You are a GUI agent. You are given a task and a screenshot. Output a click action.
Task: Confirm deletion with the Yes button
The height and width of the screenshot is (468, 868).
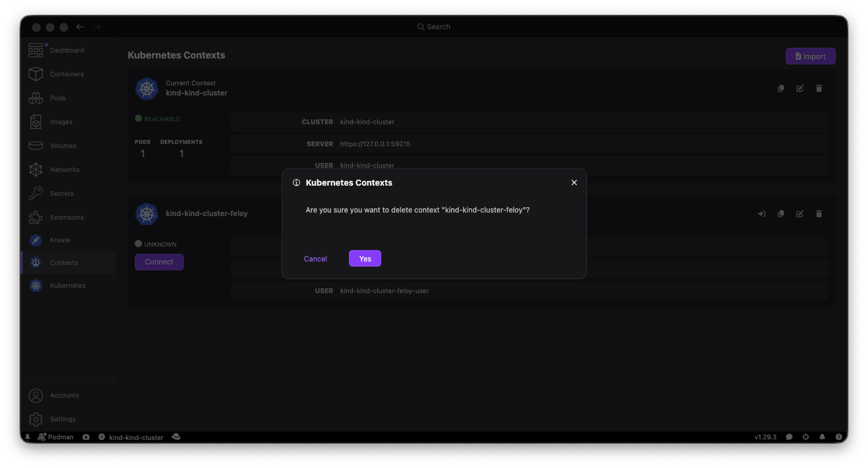pyautogui.click(x=365, y=258)
